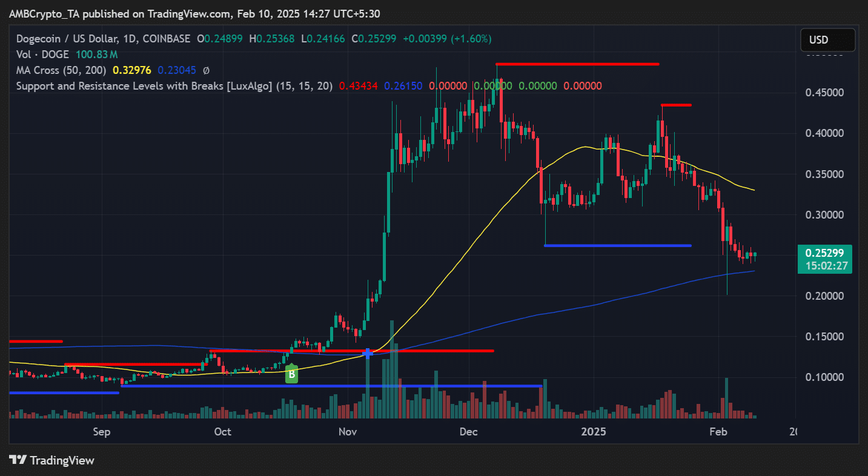868x476 pixels.
Task: Select the Vol · DOGE indicator legend
Action: coord(42,55)
